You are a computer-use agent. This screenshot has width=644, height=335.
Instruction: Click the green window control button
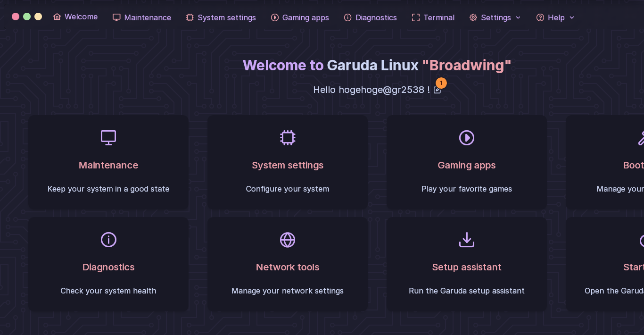pos(27,17)
